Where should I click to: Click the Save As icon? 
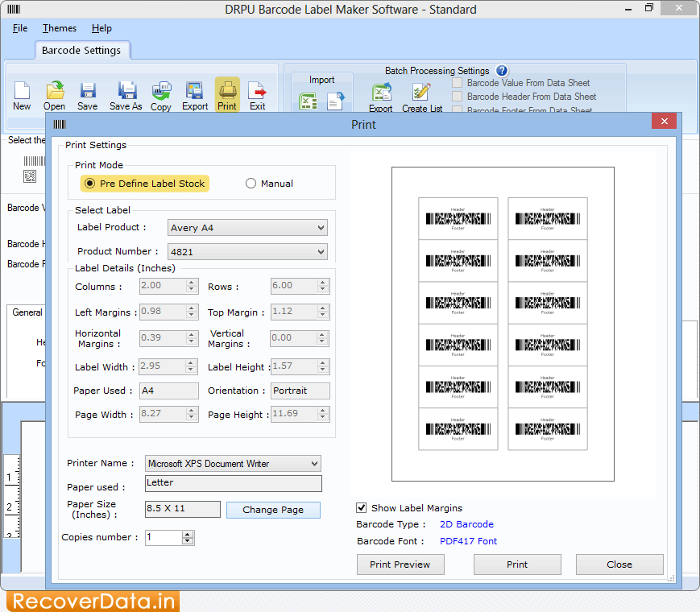coord(126,96)
